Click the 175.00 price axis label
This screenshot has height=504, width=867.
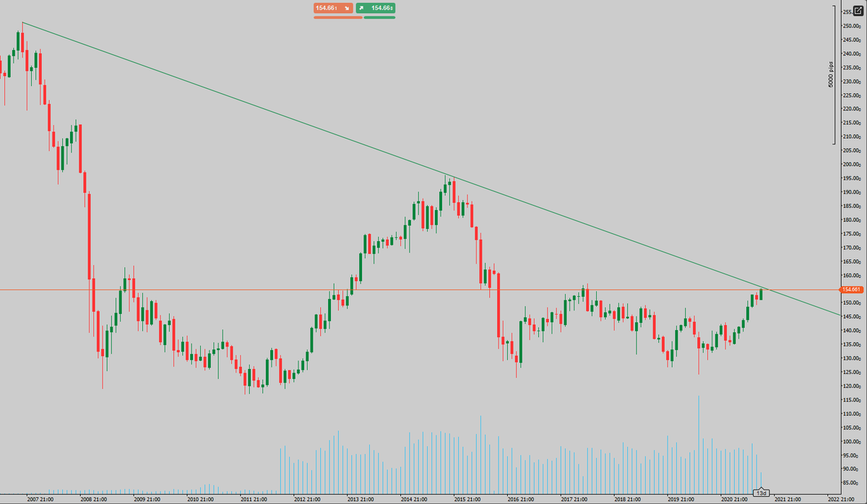coord(853,234)
